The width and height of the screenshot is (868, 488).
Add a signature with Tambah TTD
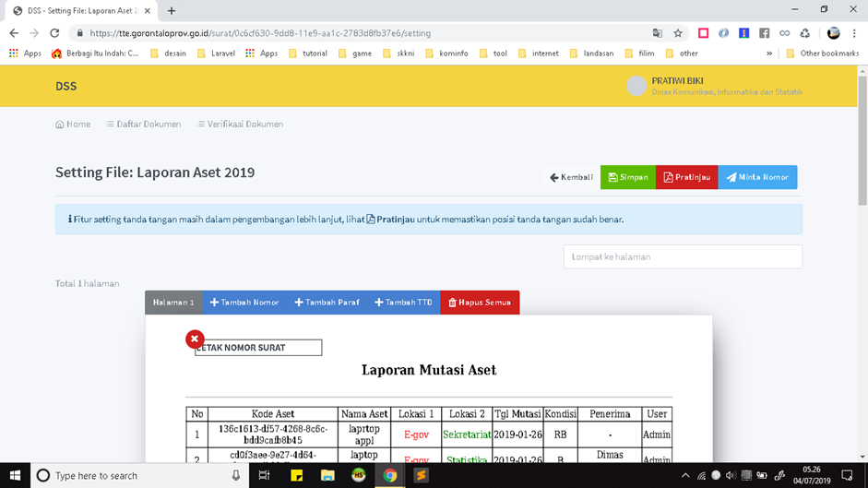point(403,303)
